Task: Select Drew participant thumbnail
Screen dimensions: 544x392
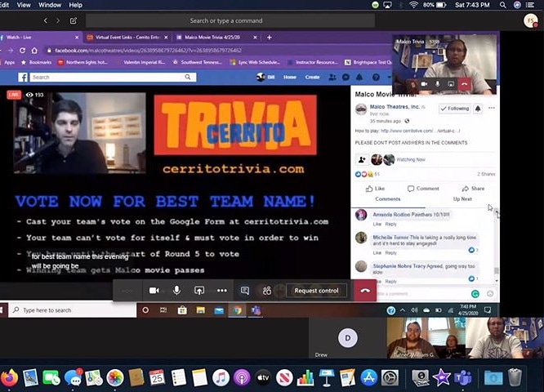Action: 348,338
